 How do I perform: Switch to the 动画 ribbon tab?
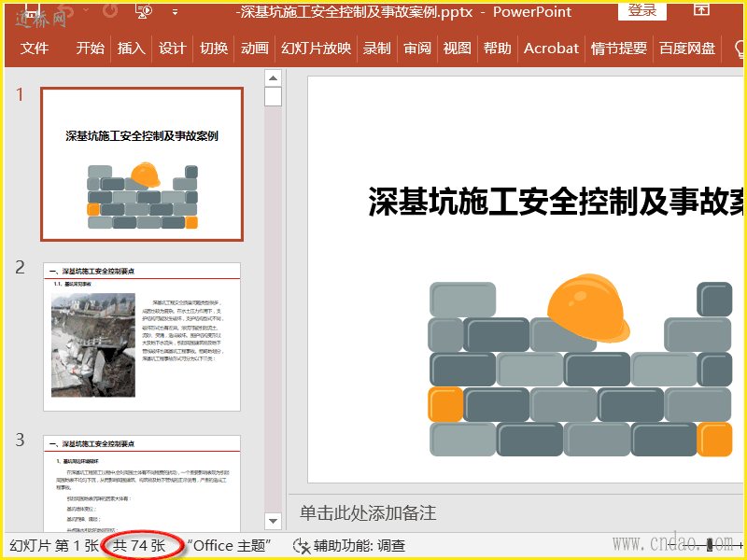pyautogui.click(x=254, y=49)
